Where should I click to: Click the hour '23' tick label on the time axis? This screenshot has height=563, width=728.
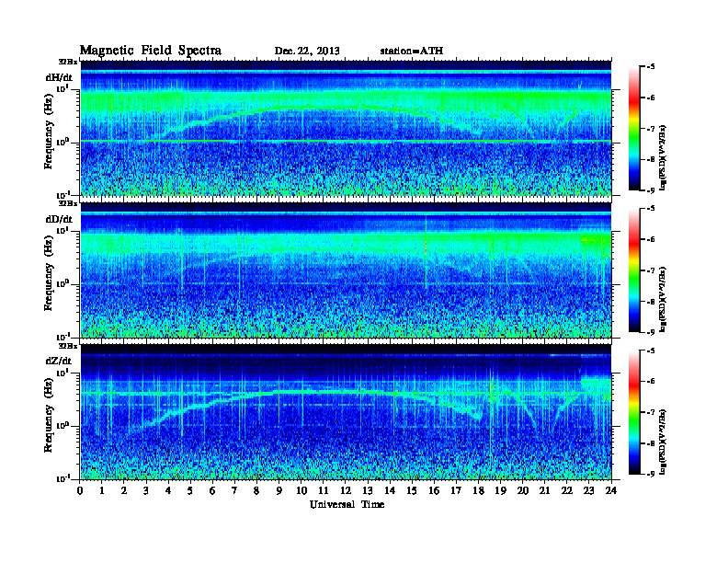588,490
